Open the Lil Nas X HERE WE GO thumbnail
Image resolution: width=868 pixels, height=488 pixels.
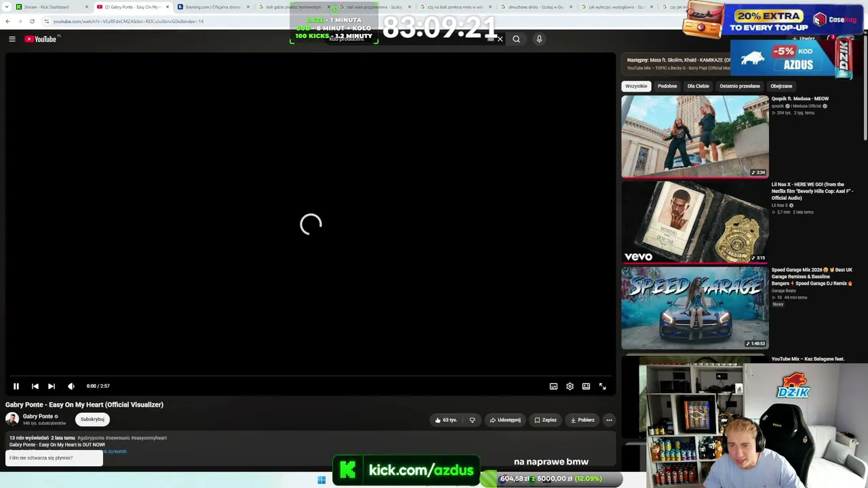tap(695, 222)
